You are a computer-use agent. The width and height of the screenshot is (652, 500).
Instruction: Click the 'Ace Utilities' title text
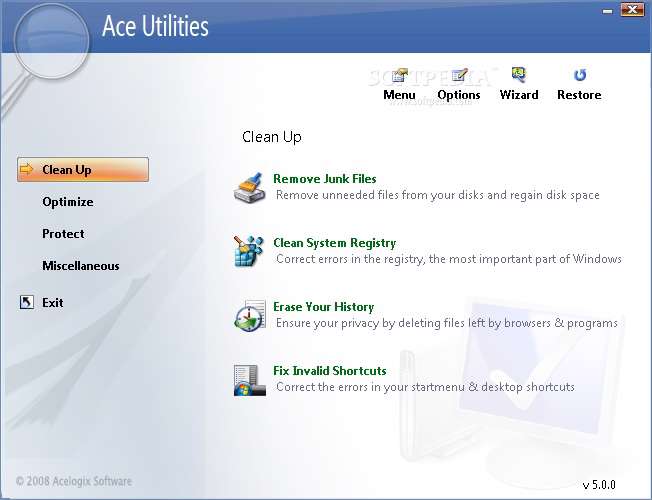pyautogui.click(x=155, y=26)
